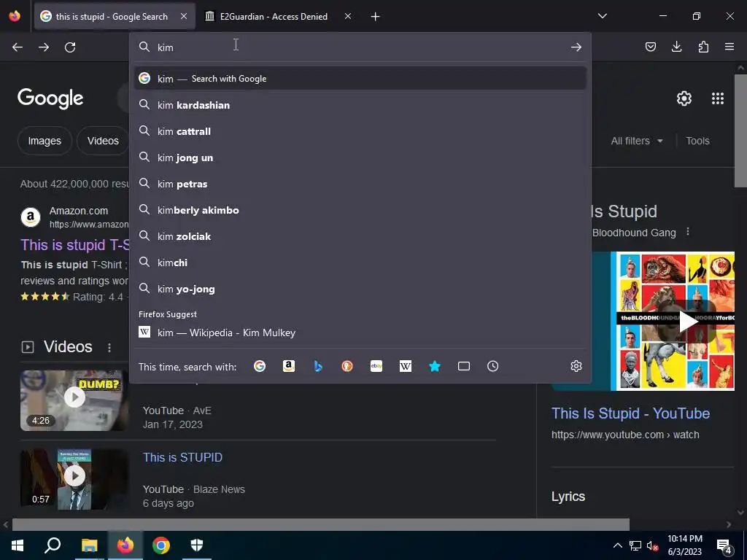The image size is (747, 560).
Task: Open the All filters dropdown
Action: point(637,141)
